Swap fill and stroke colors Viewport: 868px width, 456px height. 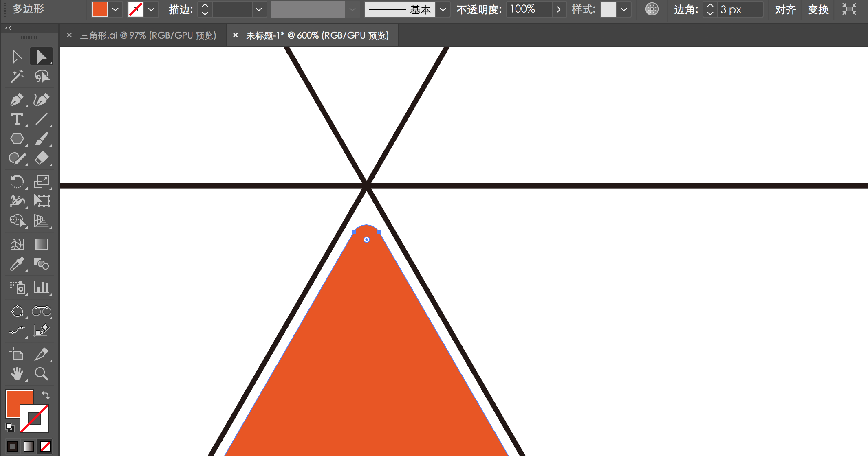pos(46,395)
